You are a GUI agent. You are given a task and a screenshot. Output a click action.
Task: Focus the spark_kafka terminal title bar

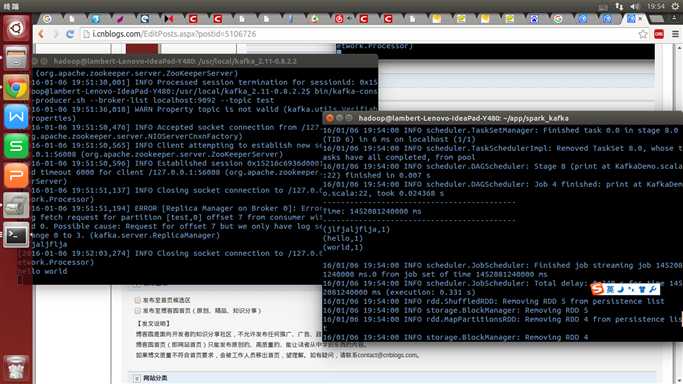[x=502, y=118]
